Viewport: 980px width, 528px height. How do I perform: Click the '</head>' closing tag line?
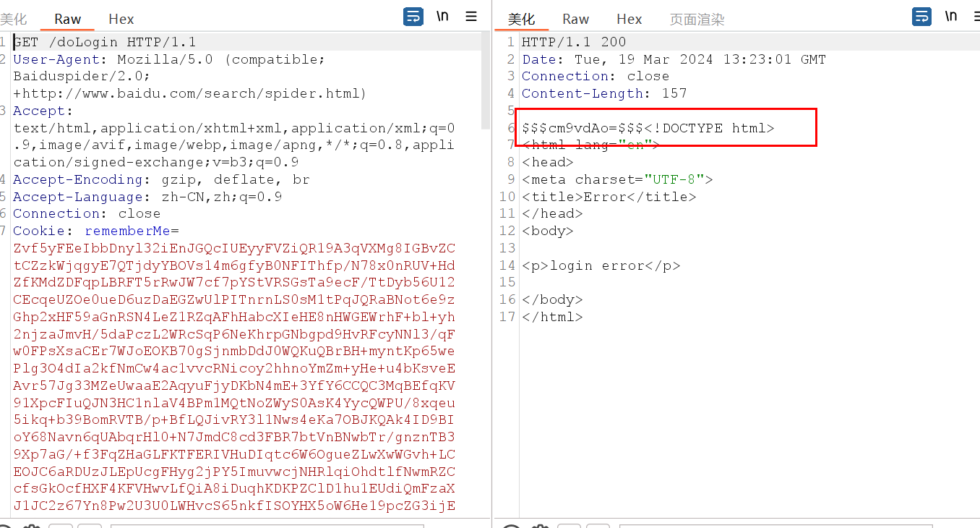click(551, 213)
